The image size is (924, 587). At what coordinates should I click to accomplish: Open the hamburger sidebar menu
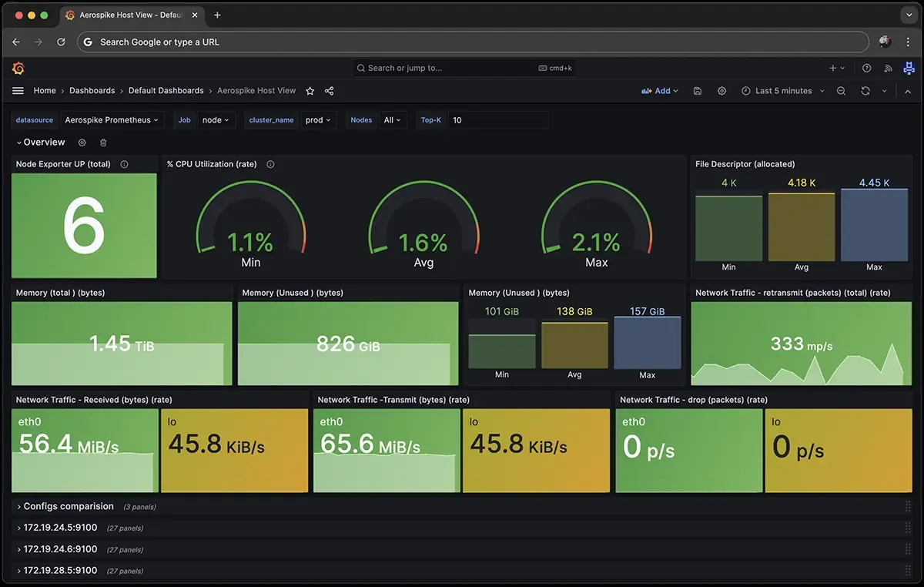pos(18,91)
